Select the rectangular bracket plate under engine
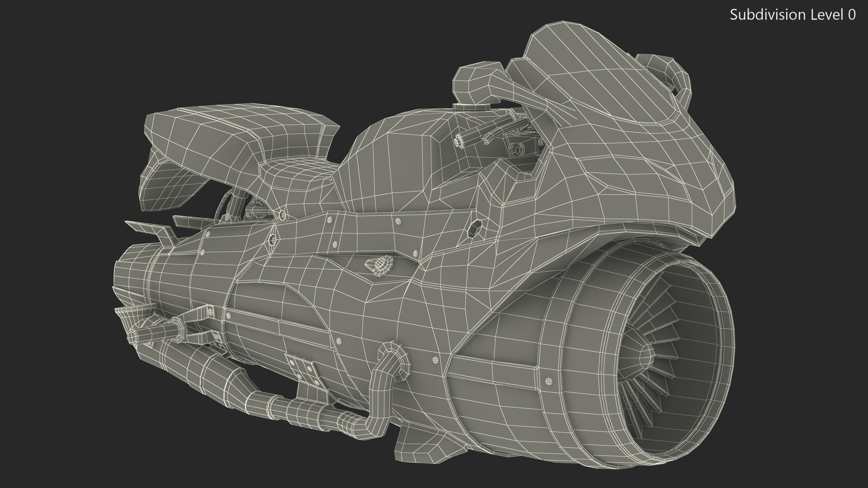Image resolution: width=868 pixels, height=488 pixels. coord(302,368)
